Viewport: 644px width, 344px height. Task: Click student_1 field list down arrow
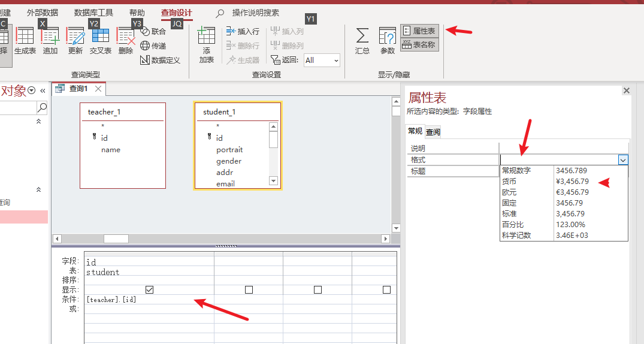click(274, 180)
